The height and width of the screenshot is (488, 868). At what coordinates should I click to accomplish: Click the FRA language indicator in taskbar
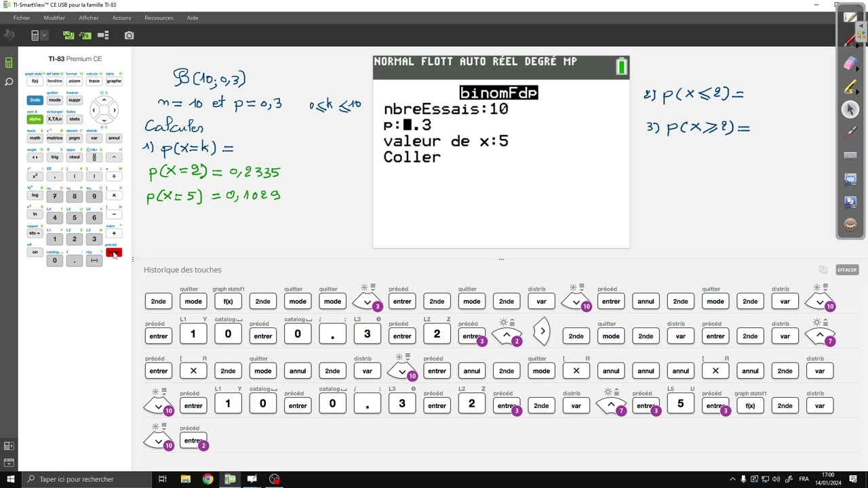804,479
